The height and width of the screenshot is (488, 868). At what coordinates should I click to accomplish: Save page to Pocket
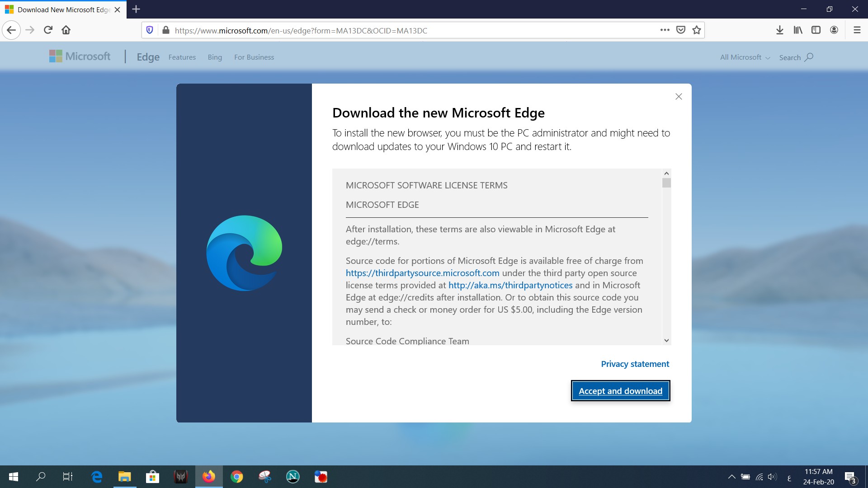point(681,30)
